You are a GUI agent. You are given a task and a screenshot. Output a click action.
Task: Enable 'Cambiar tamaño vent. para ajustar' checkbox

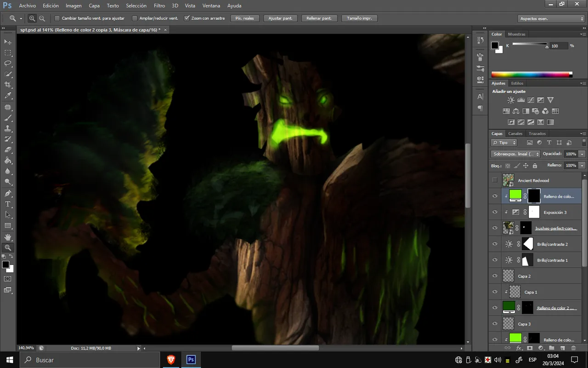(57, 18)
